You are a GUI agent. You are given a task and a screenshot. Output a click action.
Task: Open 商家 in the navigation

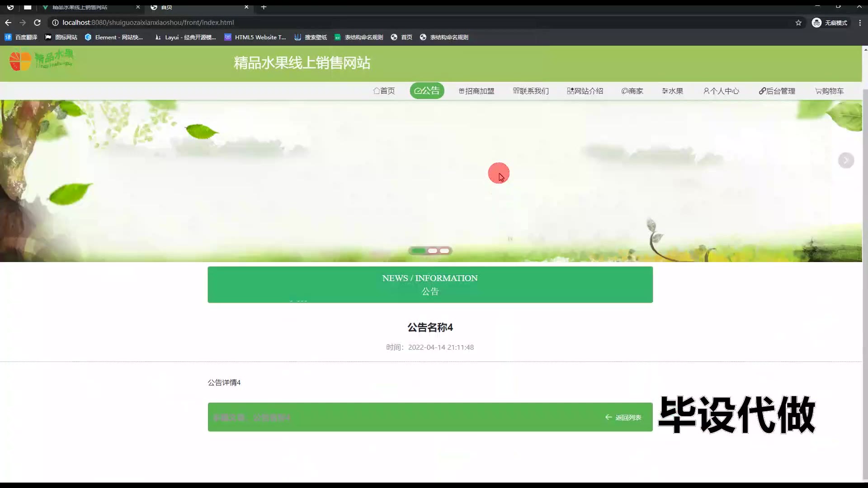coord(632,91)
